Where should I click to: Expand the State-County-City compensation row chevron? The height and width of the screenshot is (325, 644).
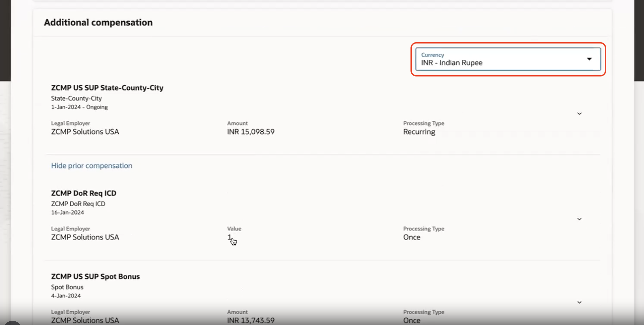(x=579, y=114)
